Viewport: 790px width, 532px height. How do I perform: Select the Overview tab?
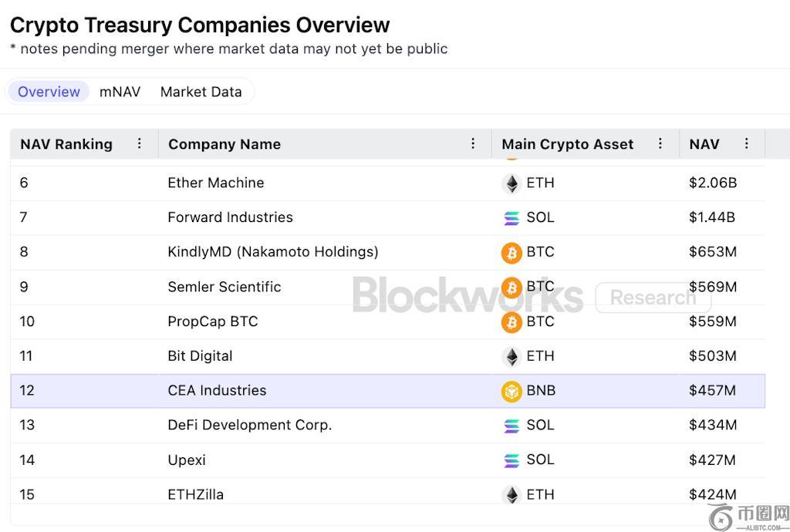[49, 92]
